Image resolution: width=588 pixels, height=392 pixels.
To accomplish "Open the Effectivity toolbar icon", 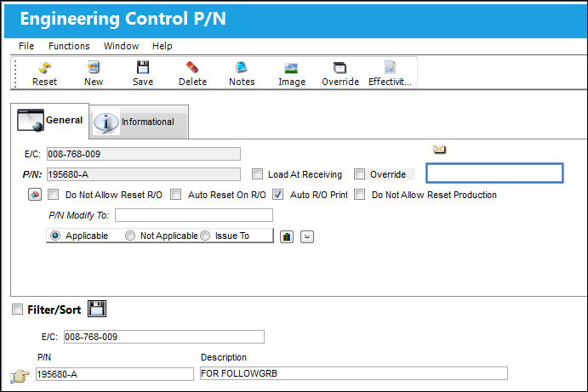I will click(x=390, y=67).
